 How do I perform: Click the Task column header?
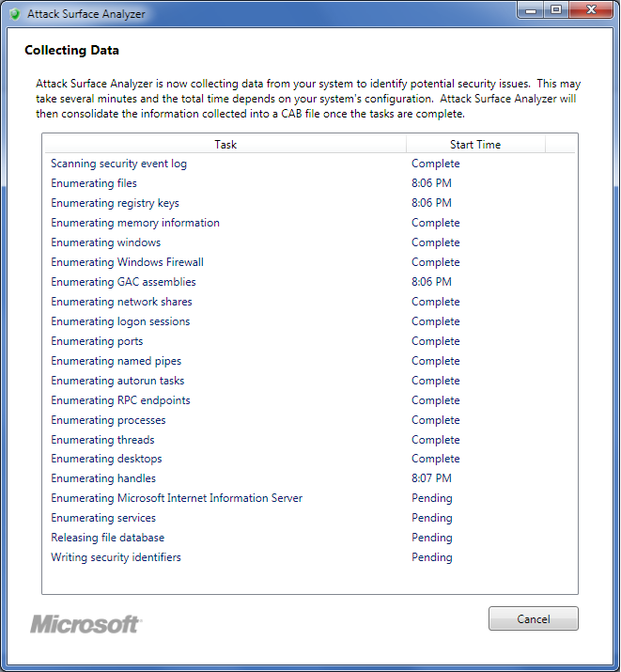[x=225, y=145]
